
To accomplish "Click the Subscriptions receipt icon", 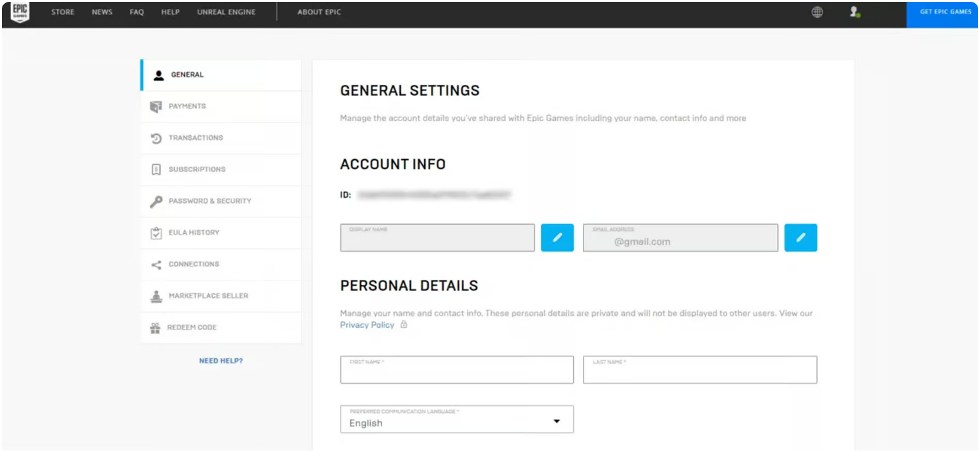I will click(156, 169).
